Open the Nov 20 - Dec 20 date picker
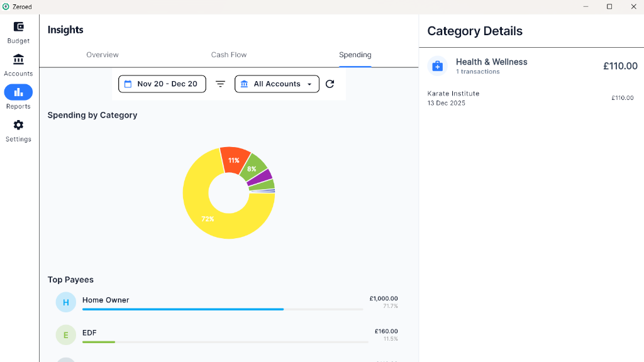This screenshot has height=362, width=644. tap(162, 84)
